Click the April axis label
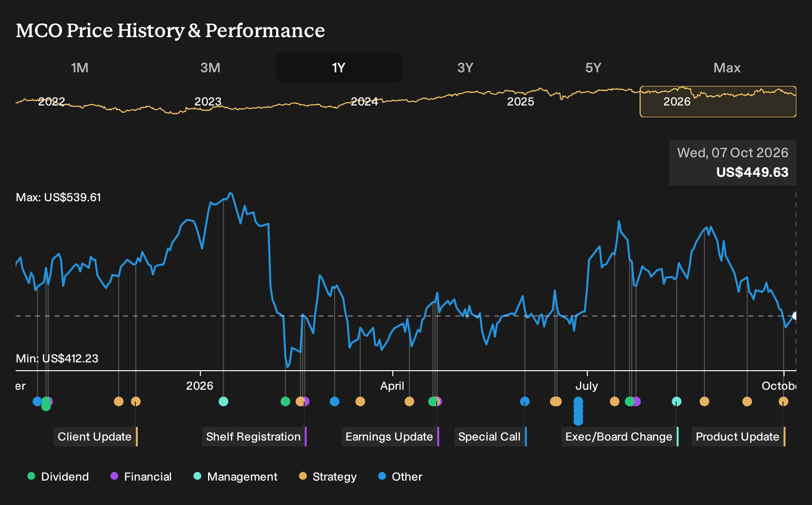Screen dimensions: 812x505 [392, 386]
